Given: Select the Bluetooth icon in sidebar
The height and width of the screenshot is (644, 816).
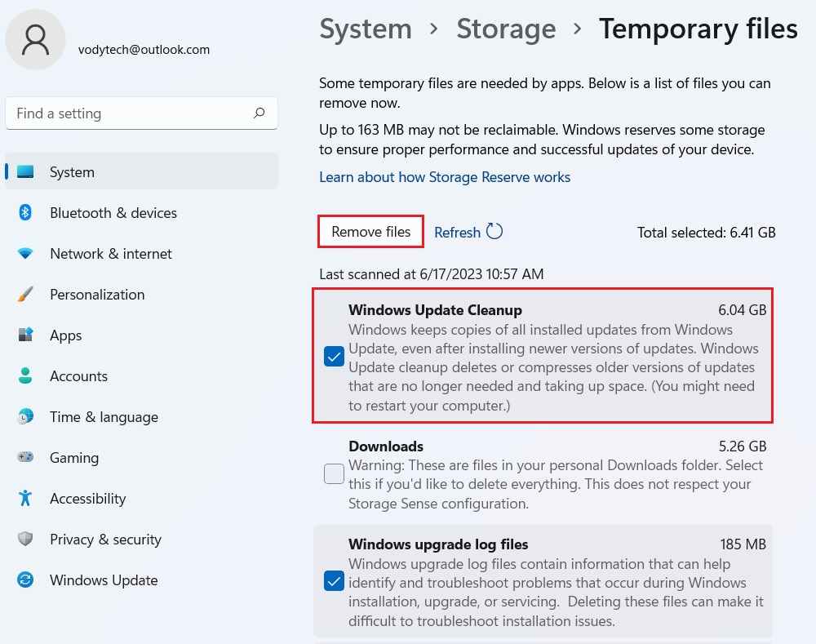Looking at the screenshot, I should [25, 212].
